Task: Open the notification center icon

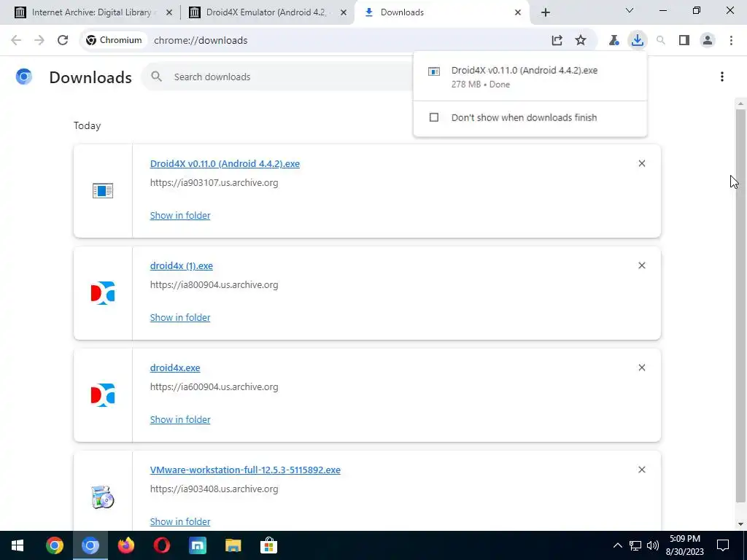Action: (723, 545)
